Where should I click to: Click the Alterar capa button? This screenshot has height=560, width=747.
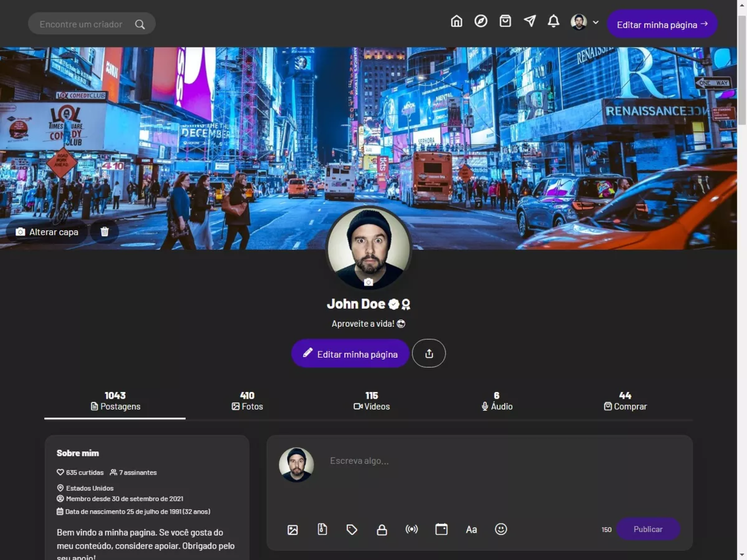point(47,232)
